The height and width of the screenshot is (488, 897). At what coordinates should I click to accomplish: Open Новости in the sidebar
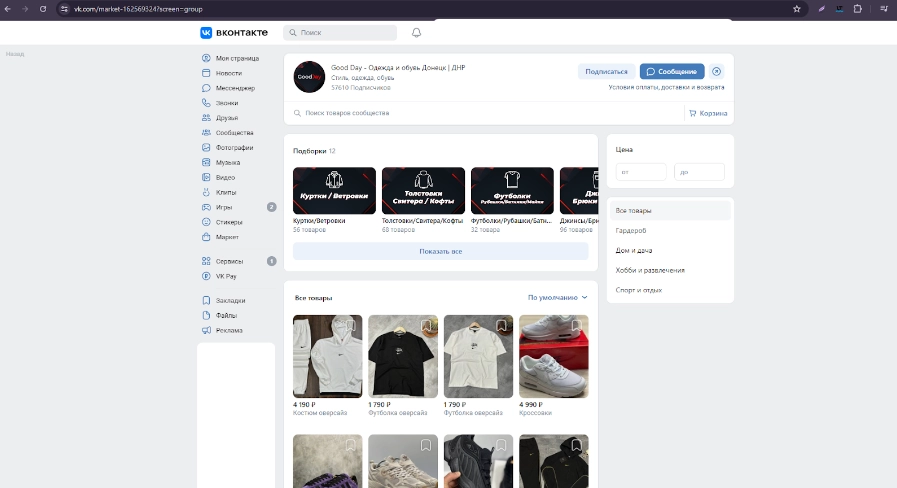coord(229,73)
